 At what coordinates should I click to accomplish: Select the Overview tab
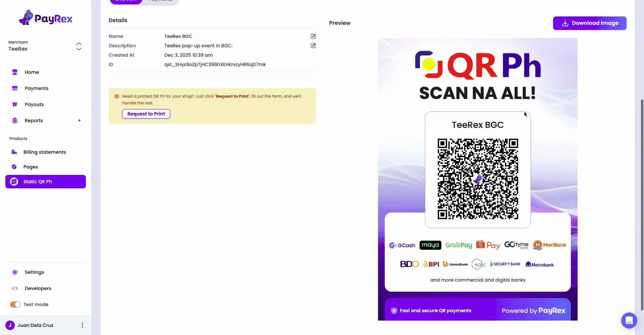(126, 1)
